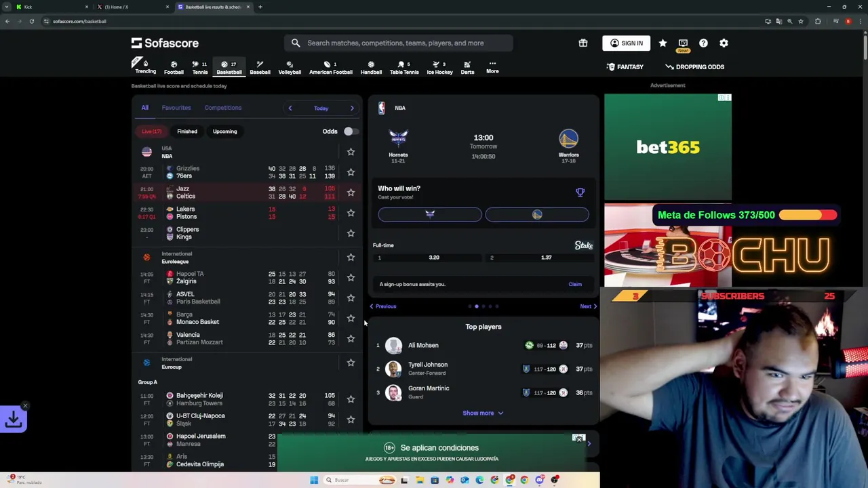868x488 pixels.
Task: Open Tyrell Johnson top player row
Action: pyautogui.click(x=484, y=369)
